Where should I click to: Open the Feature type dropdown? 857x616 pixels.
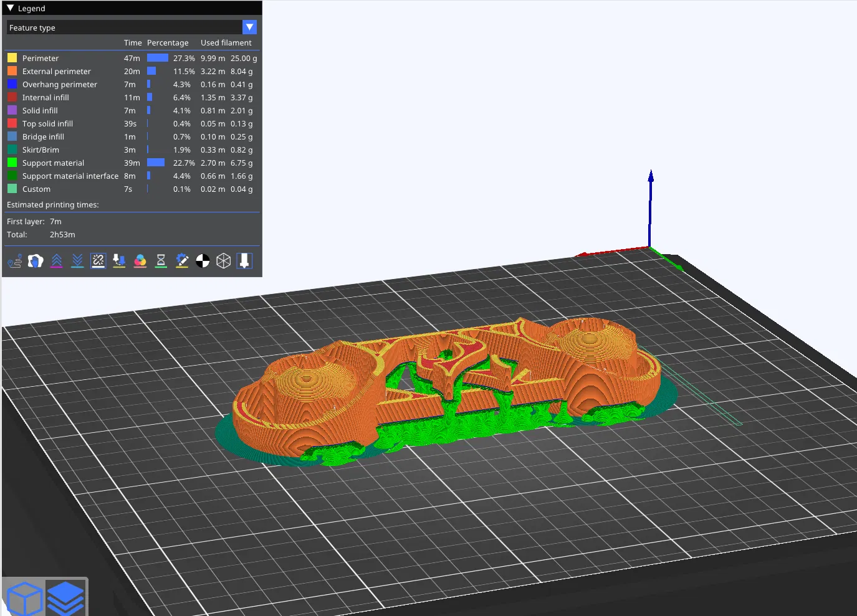pyautogui.click(x=132, y=27)
